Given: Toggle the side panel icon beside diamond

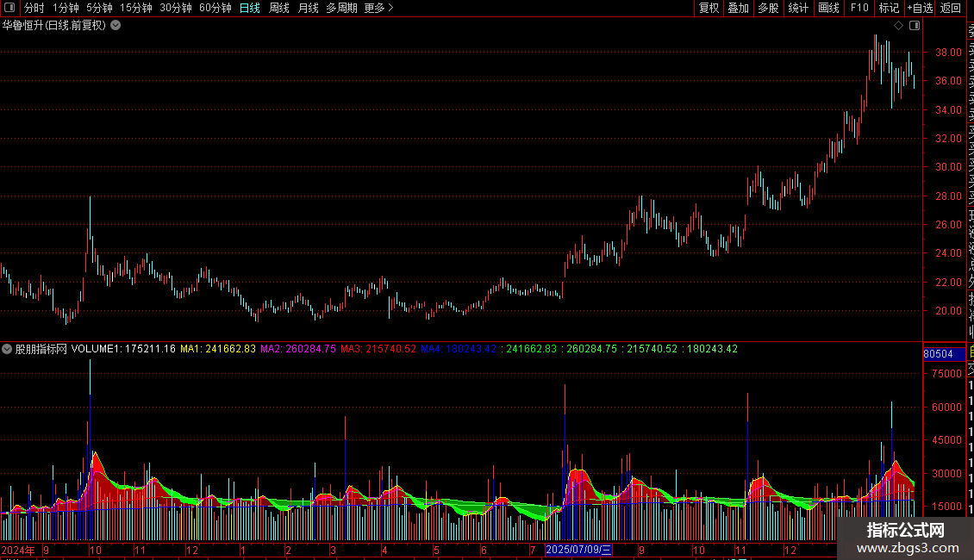Looking at the screenshot, I should 915,26.
